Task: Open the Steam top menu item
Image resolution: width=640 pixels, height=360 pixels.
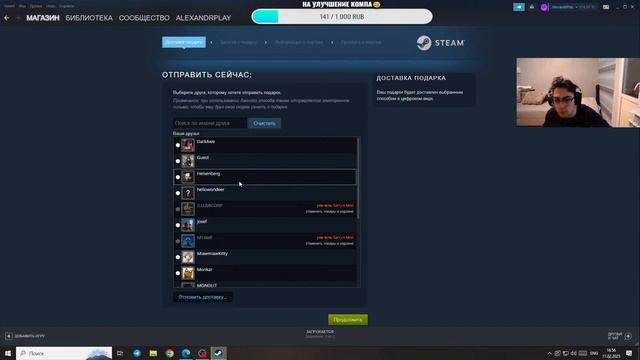Action: point(9,6)
